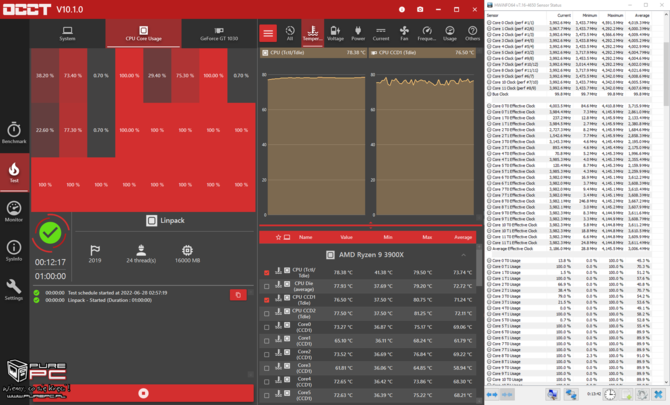Click the CPU (Tctl/Tdie) graph header

click(313, 53)
